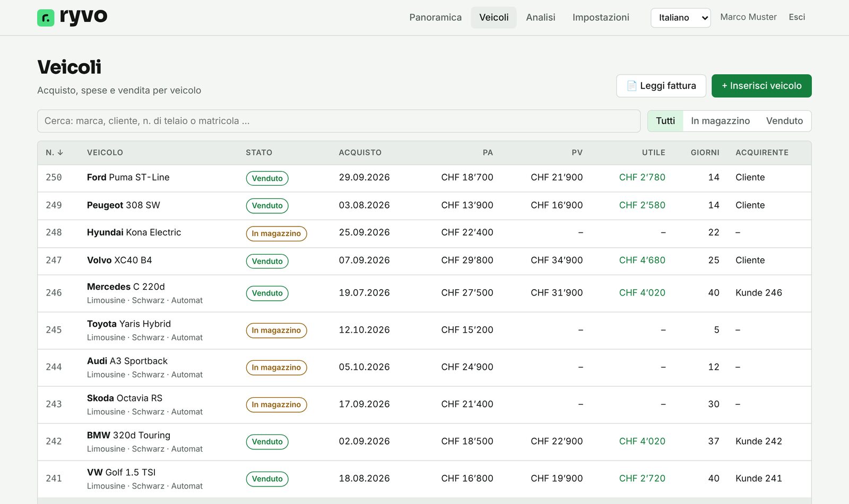
Task: Select Mercedes C 220d vehicle
Action: [x=424, y=293]
